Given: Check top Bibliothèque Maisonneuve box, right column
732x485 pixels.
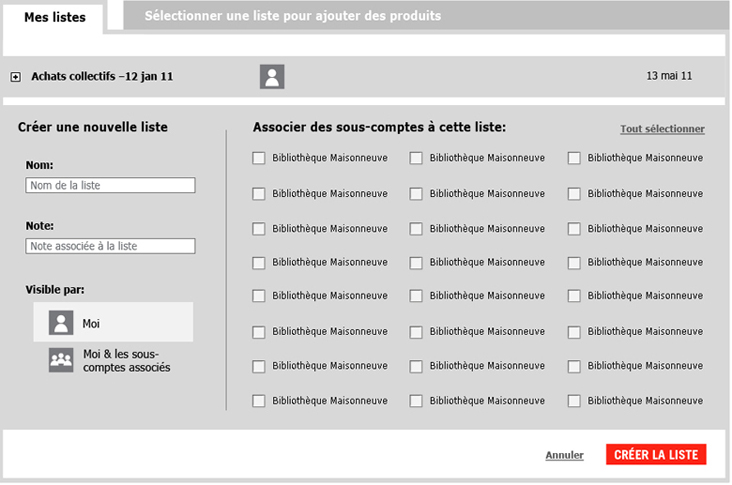Looking at the screenshot, I should (x=574, y=158).
